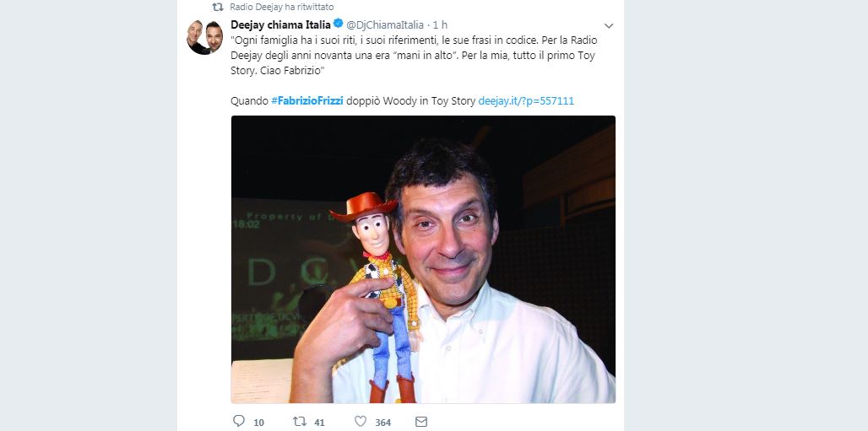Click the reply speech bubble icon
Viewport: 868px width, 431px height.
[238, 421]
